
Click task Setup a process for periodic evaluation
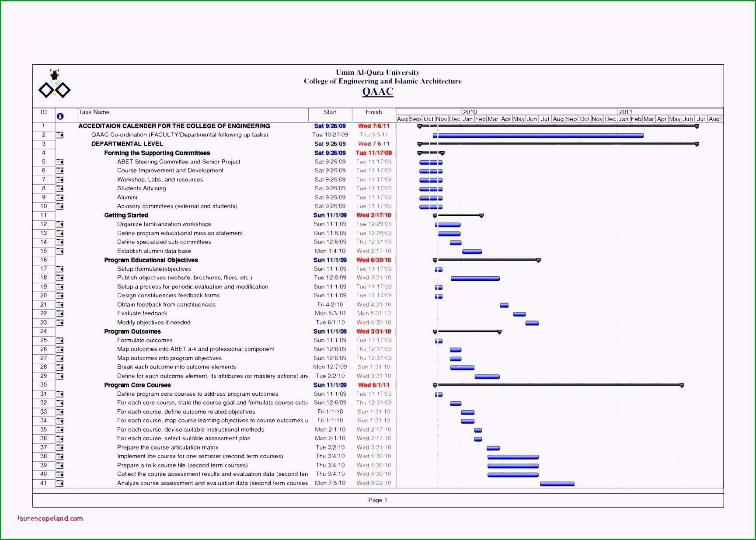(193, 287)
